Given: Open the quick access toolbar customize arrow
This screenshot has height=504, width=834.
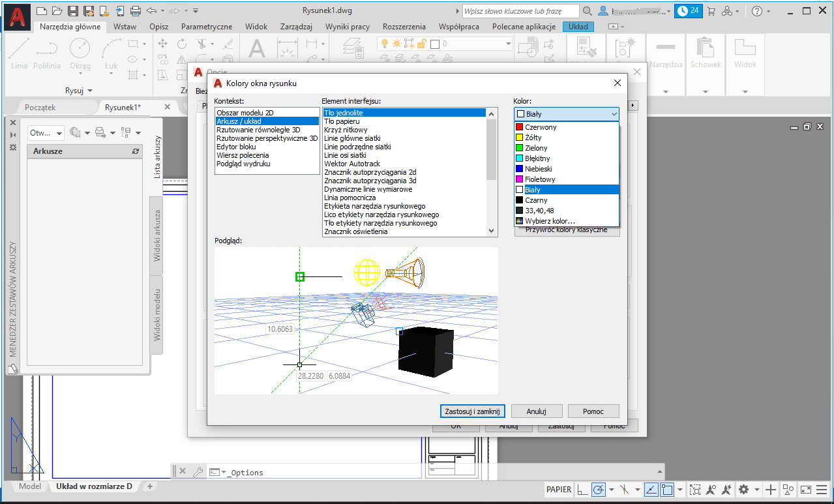Looking at the screenshot, I should click(196, 10).
